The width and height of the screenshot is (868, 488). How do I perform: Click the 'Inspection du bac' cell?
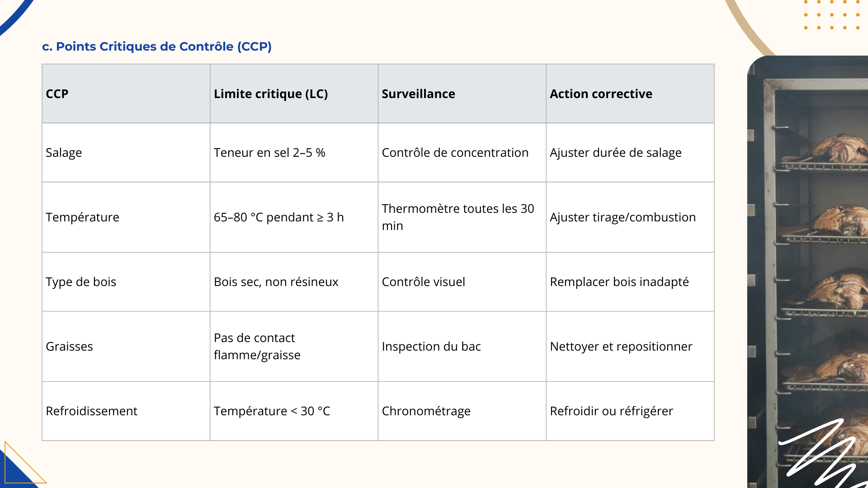click(462, 347)
